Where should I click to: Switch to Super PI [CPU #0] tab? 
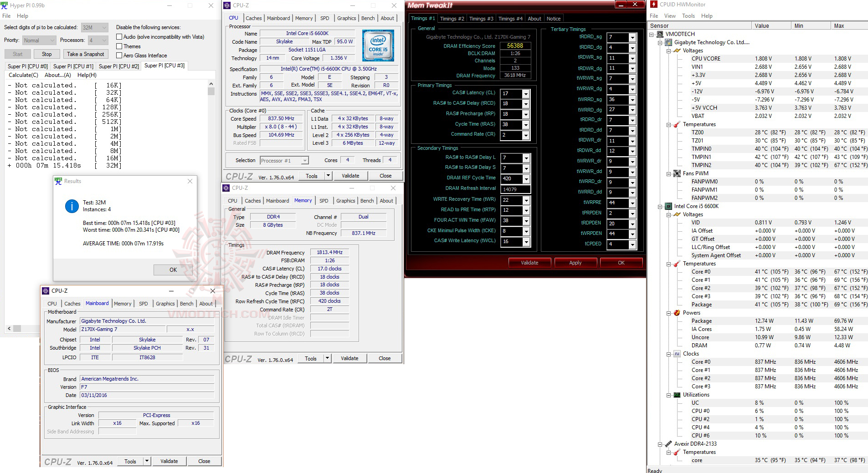[28, 66]
